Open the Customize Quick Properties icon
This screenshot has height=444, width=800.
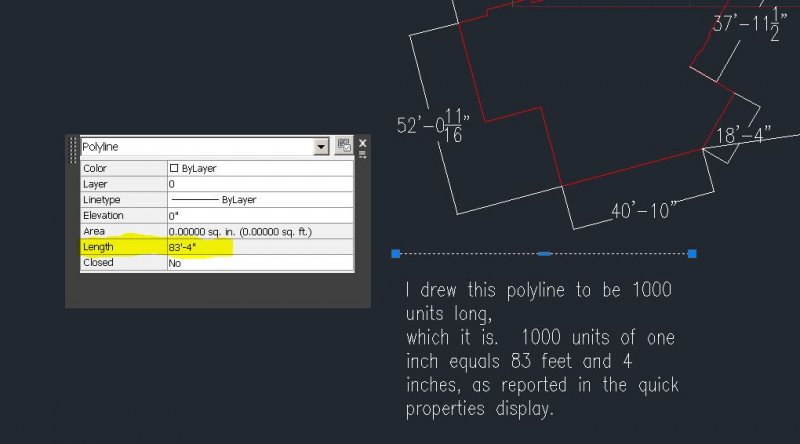point(344,146)
